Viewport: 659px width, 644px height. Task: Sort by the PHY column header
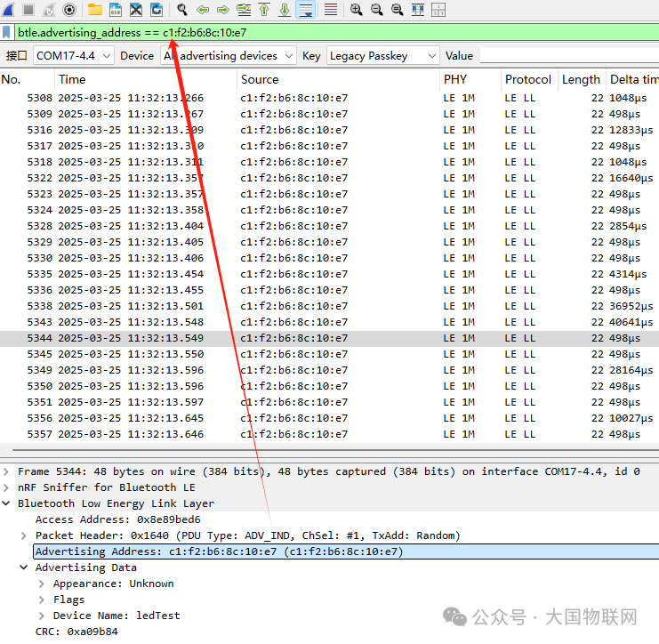(x=470, y=79)
